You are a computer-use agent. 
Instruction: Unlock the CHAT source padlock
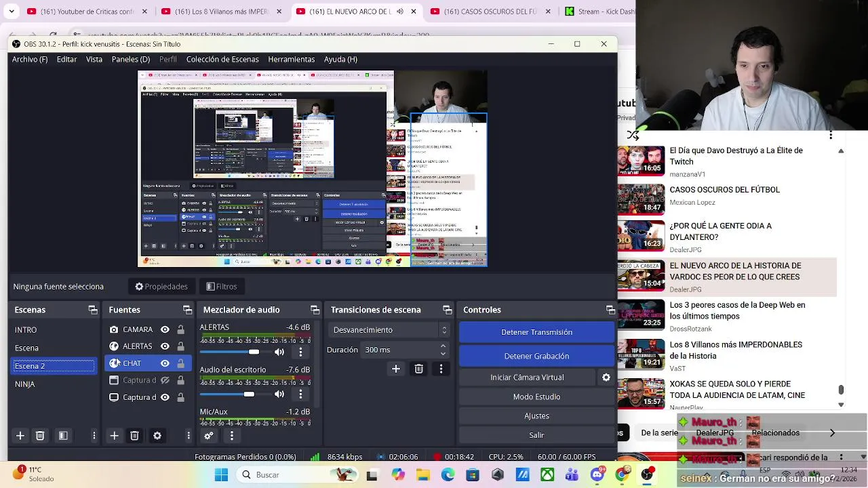click(180, 363)
